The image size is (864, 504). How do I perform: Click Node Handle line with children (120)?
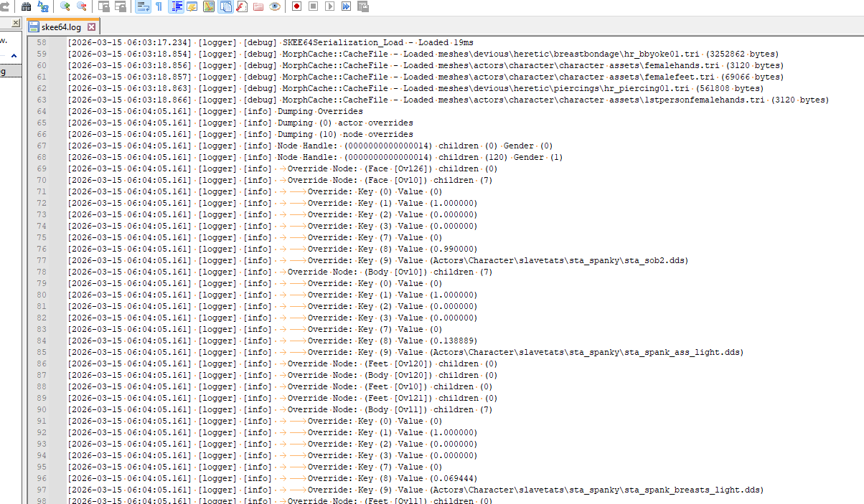421,157
